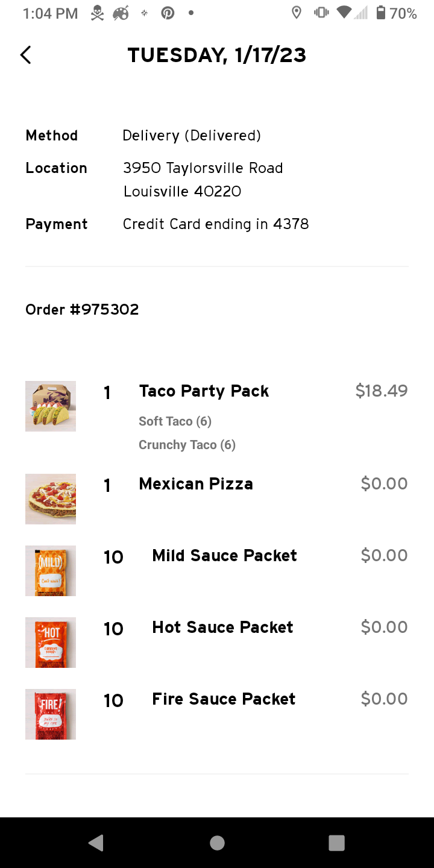
Task: Tap the $18.49 price
Action: (382, 391)
